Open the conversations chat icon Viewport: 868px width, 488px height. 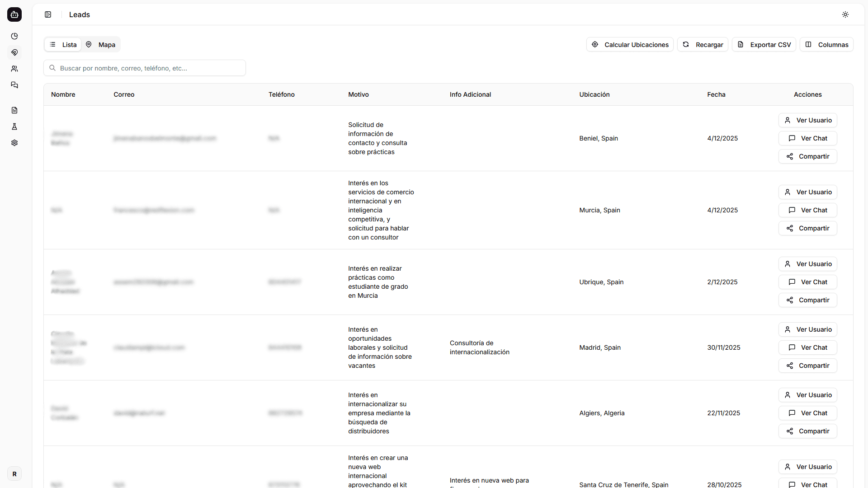click(x=14, y=85)
